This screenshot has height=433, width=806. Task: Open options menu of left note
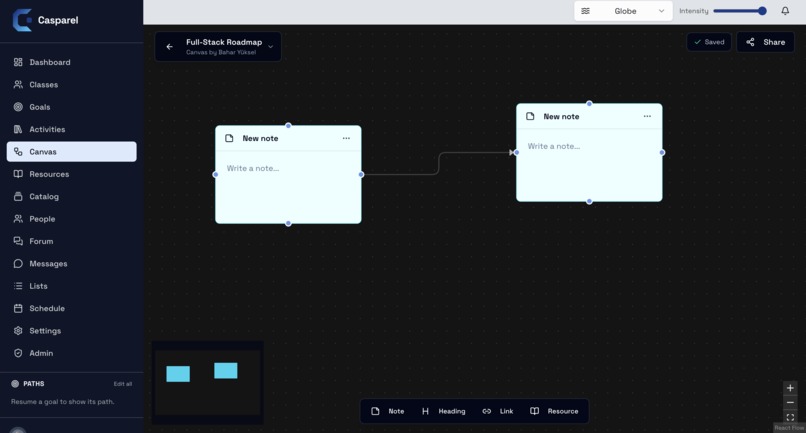[x=346, y=138]
